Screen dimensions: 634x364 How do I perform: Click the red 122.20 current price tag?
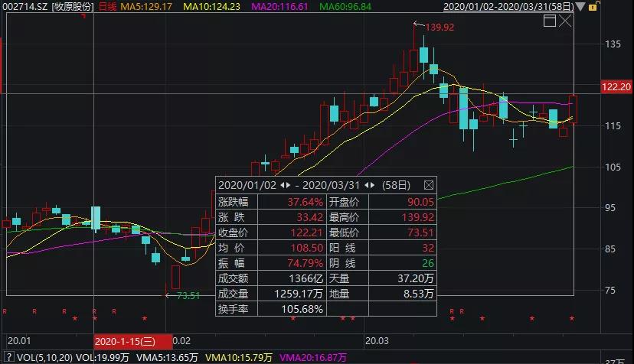(616, 87)
